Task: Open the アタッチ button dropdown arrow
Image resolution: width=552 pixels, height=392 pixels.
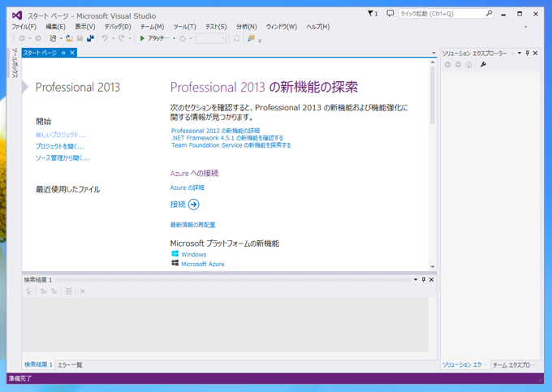Action: pyautogui.click(x=174, y=38)
